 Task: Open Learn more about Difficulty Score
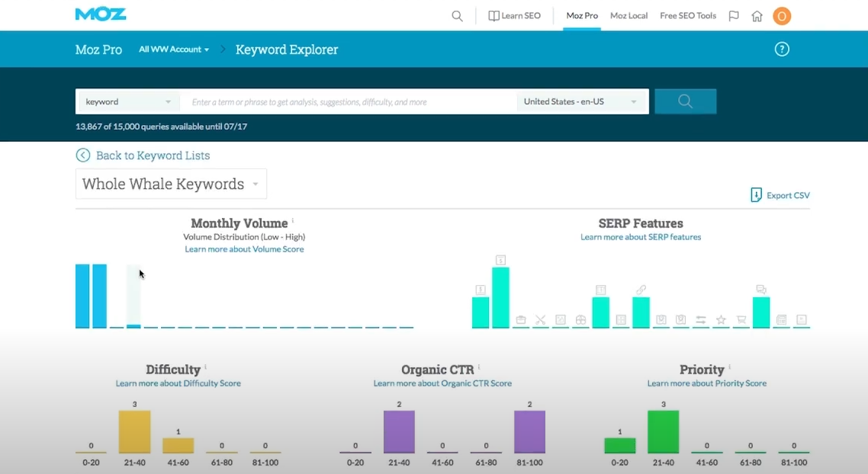pyautogui.click(x=178, y=383)
